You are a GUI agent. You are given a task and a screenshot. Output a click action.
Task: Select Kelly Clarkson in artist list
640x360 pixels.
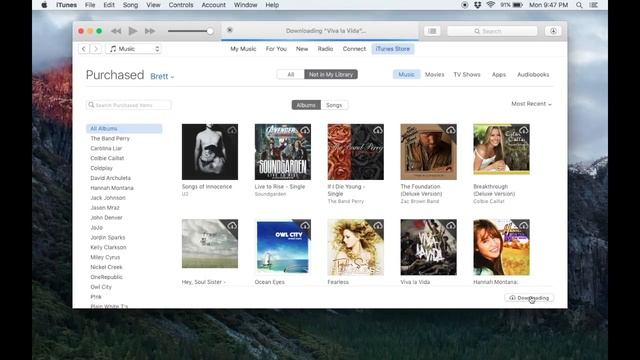(x=108, y=247)
